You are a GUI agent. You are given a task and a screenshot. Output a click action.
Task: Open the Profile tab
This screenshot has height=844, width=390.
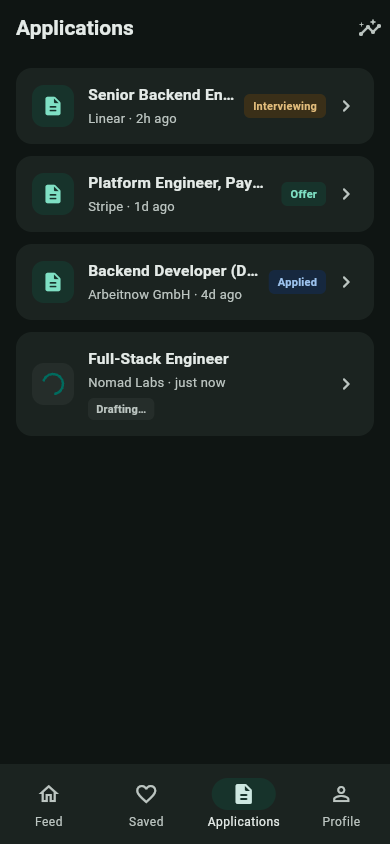[341, 805]
